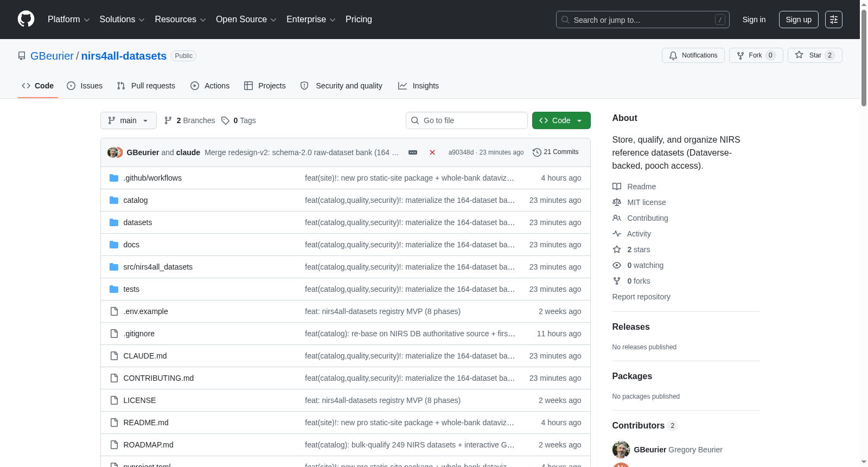The image size is (868, 467).
Task: Click the book icon next to Readme
Action: (617, 187)
